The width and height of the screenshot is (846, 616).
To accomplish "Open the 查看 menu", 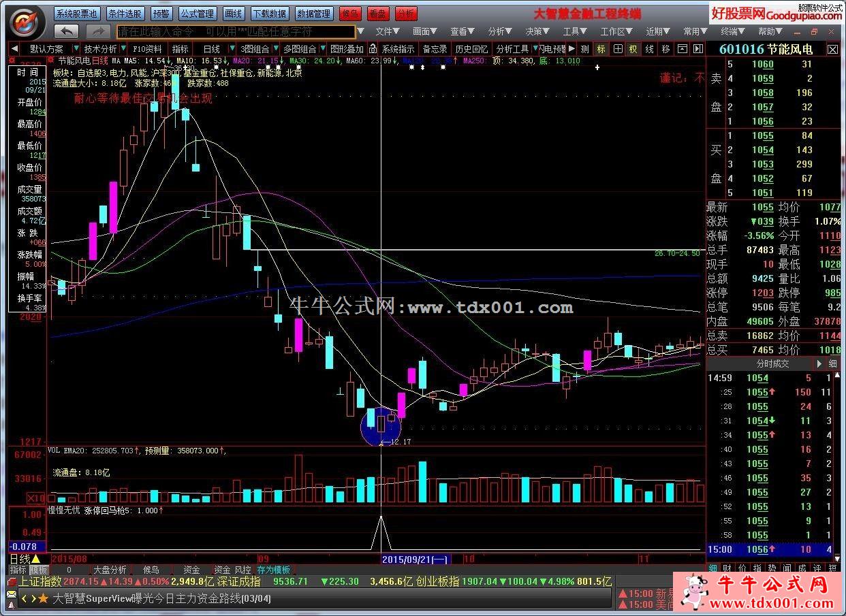I will click(x=463, y=31).
